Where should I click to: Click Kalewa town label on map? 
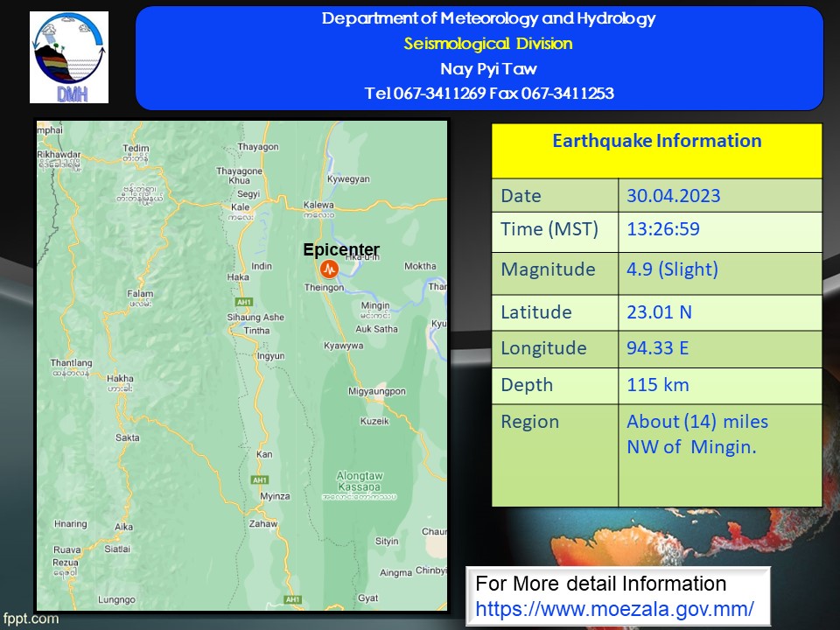[x=318, y=205]
